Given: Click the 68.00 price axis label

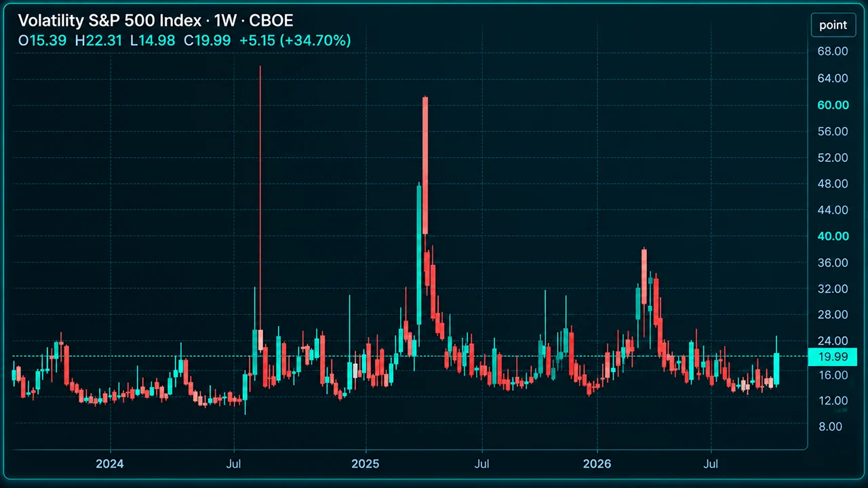Looking at the screenshot, I should pos(832,52).
